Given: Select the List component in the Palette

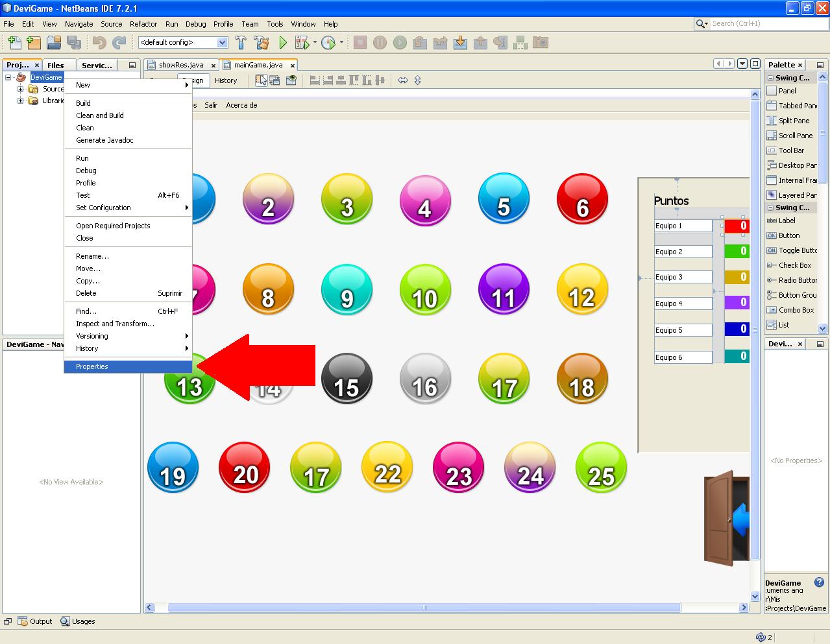Looking at the screenshot, I should 784,325.
